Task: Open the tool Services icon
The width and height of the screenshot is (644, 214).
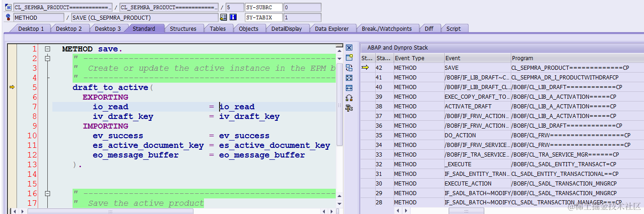Action: pos(349,108)
